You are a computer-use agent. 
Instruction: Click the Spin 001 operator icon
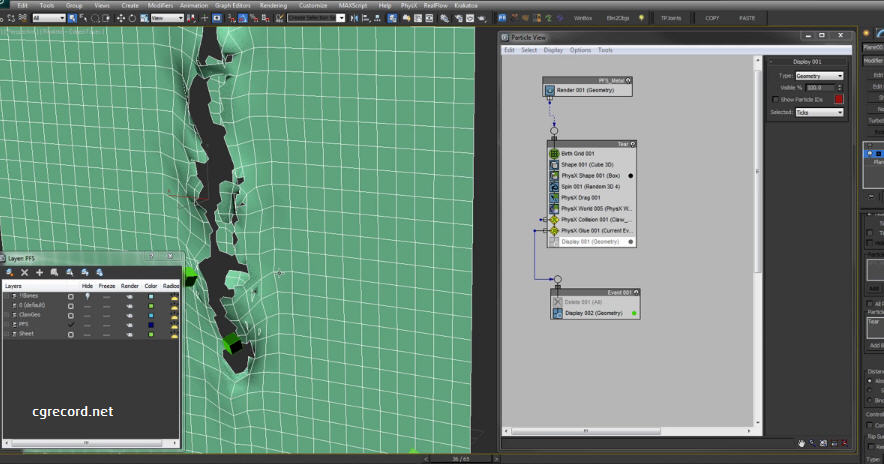[554, 186]
